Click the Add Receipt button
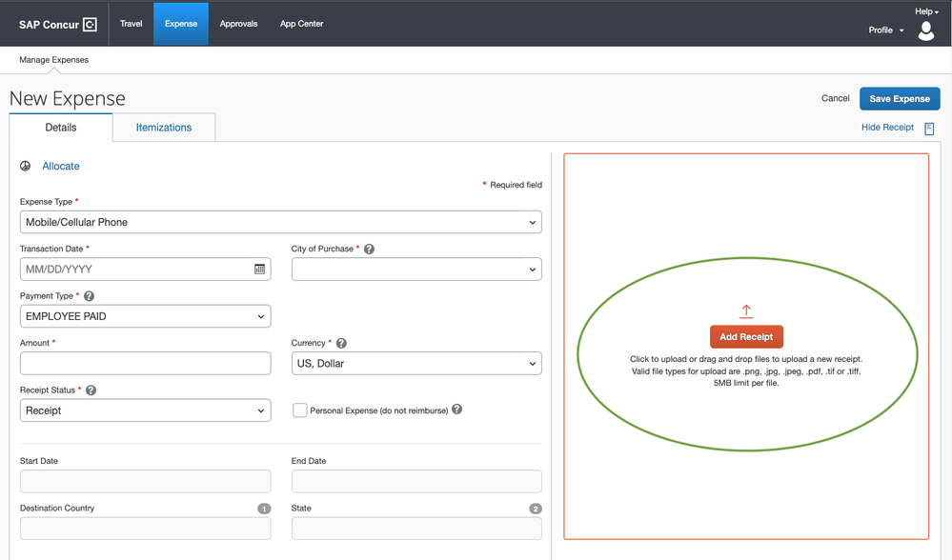This screenshot has width=952, height=560. (x=746, y=337)
